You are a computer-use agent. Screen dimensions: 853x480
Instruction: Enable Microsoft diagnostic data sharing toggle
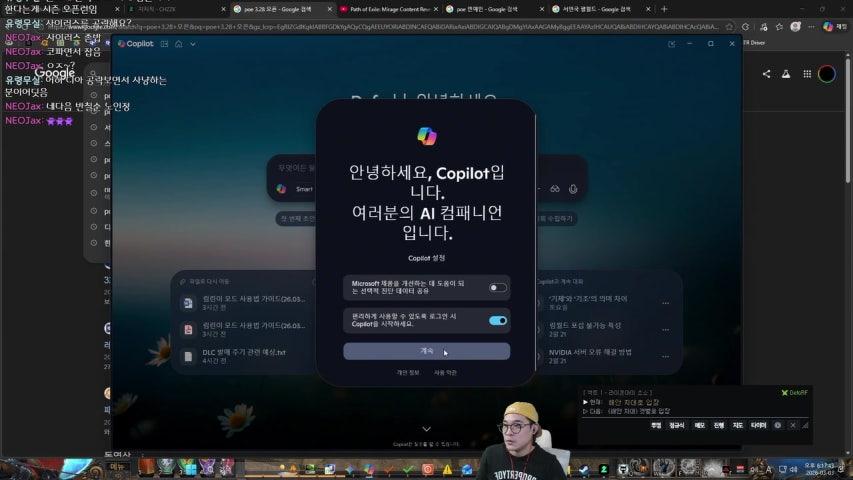tap(497, 287)
